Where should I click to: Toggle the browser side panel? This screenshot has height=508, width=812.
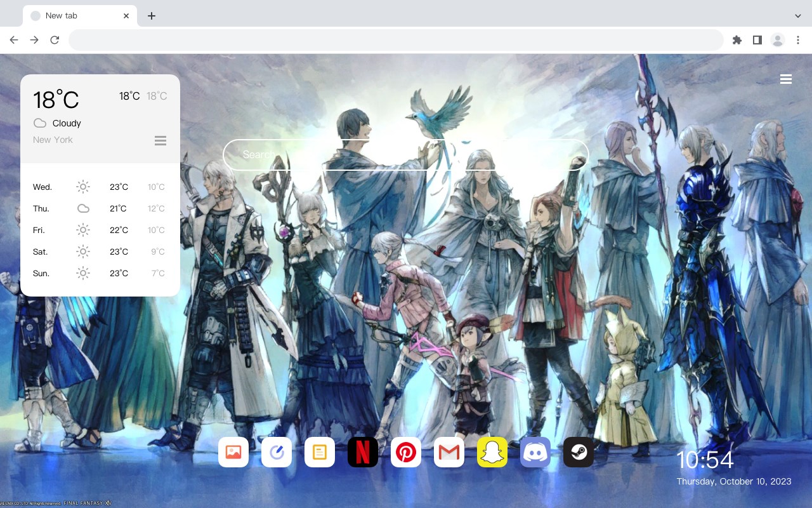tap(757, 40)
